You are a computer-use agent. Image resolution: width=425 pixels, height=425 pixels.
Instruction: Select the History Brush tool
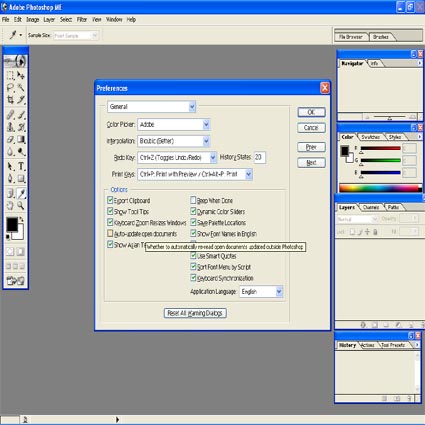pyautogui.click(x=21, y=127)
